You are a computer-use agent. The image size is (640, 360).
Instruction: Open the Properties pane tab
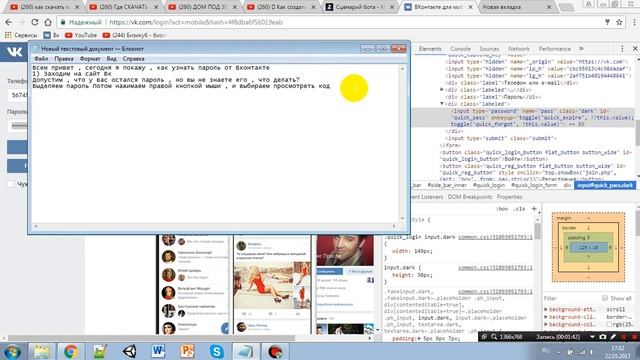click(509, 197)
